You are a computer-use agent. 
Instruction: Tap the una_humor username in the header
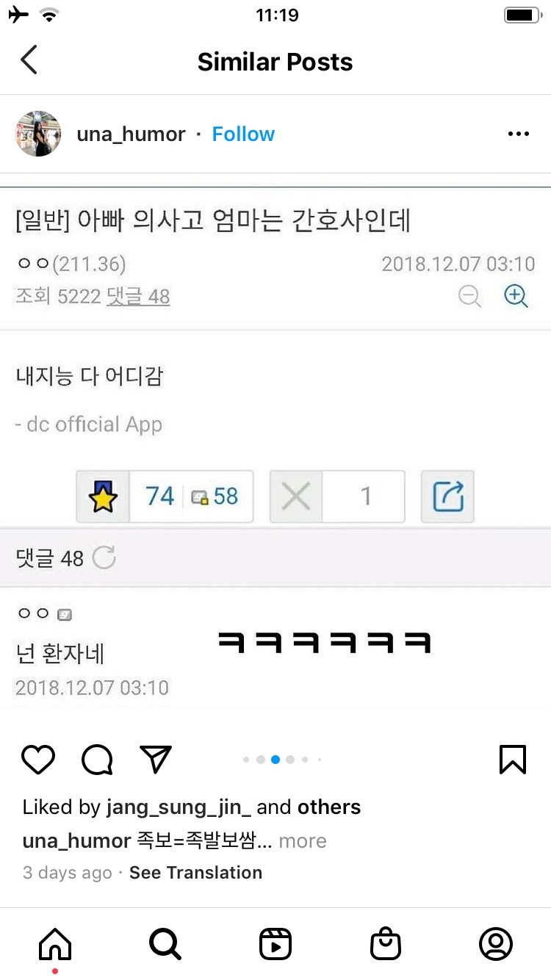(x=131, y=134)
